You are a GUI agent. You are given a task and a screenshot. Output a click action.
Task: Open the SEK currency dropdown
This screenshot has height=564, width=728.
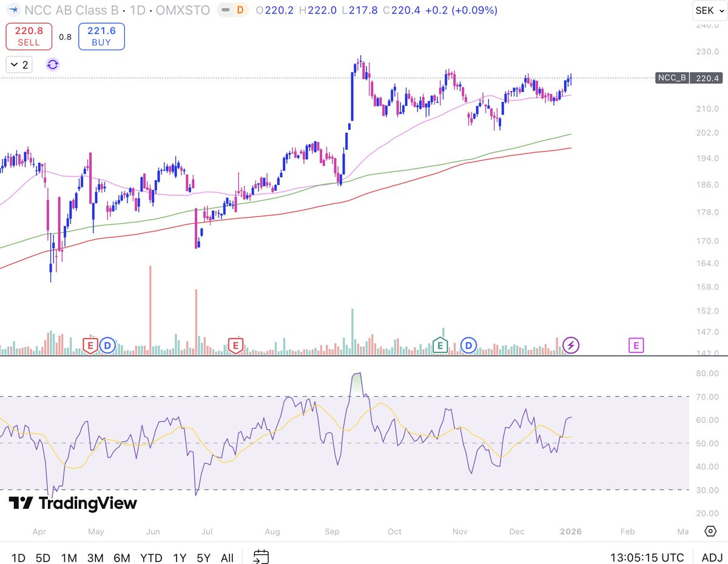710,10
